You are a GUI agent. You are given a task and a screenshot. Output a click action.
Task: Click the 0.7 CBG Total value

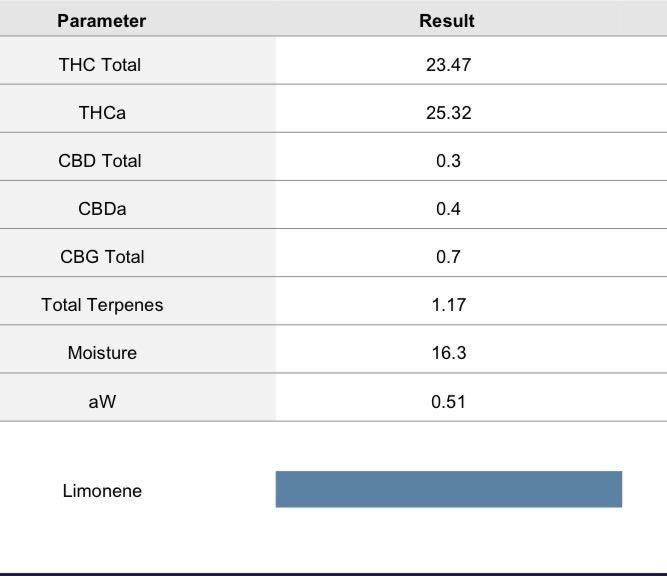click(448, 257)
